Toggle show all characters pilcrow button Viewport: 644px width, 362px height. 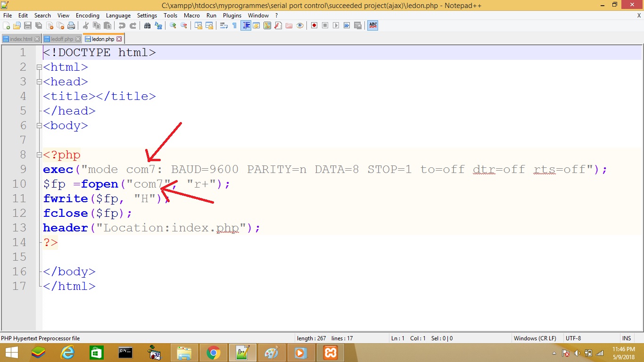234,25
